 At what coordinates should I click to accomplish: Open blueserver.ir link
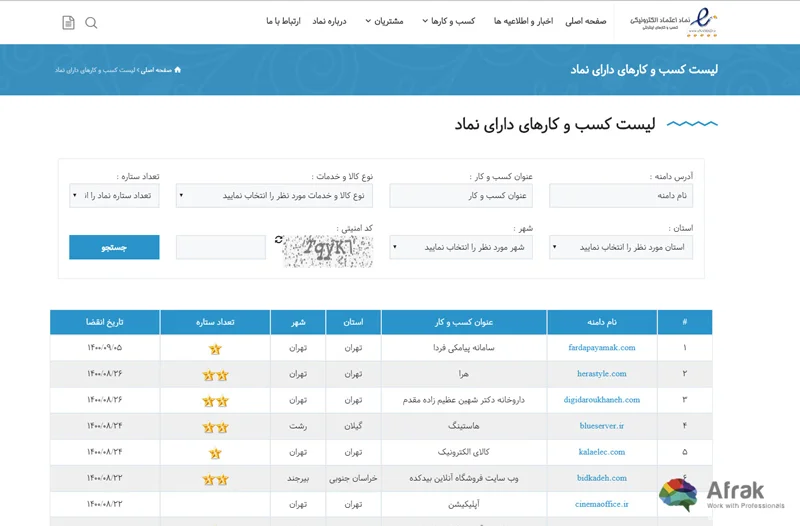click(602, 425)
